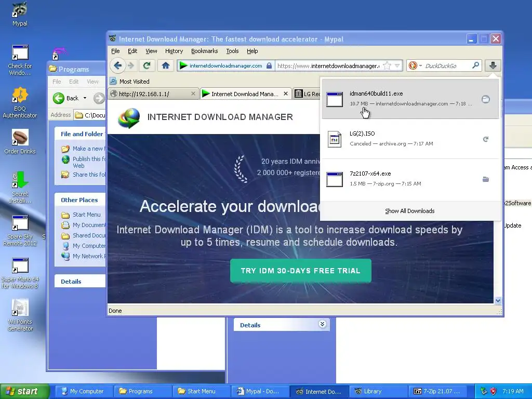The image size is (532, 399).
Task: Click Publish this folder to Web
Action: tap(84, 162)
